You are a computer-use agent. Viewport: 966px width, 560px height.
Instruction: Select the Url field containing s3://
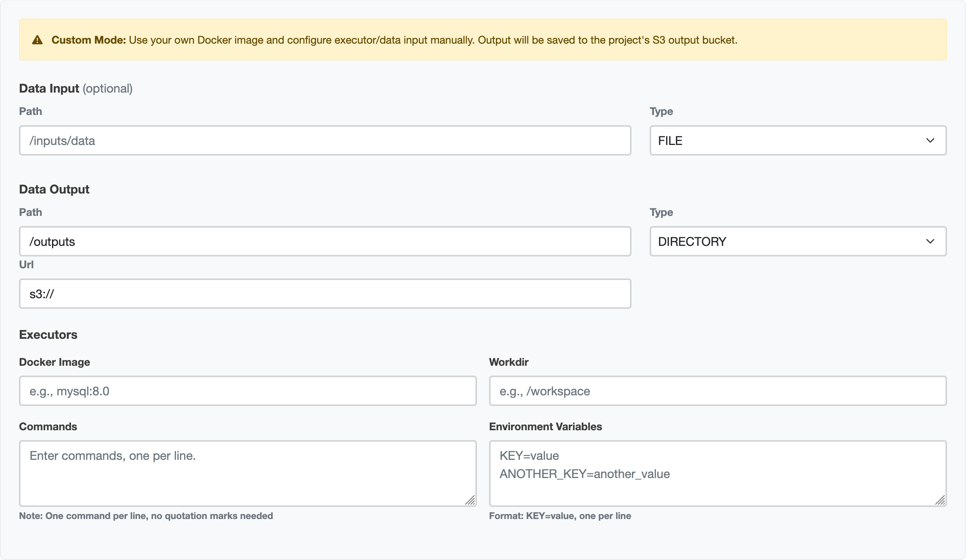click(x=324, y=293)
